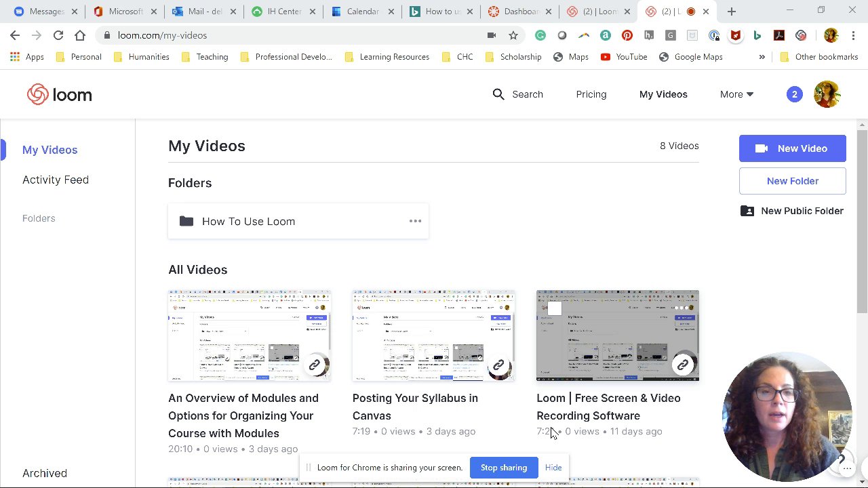This screenshot has width=868, height=488.
Task: Hide the screen sharing notification bar
Action: (x=553, y=468)
